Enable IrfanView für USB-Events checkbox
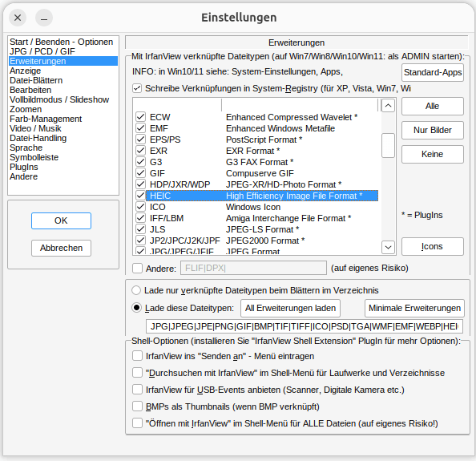476x461 pixels. (x=137, y=390)
